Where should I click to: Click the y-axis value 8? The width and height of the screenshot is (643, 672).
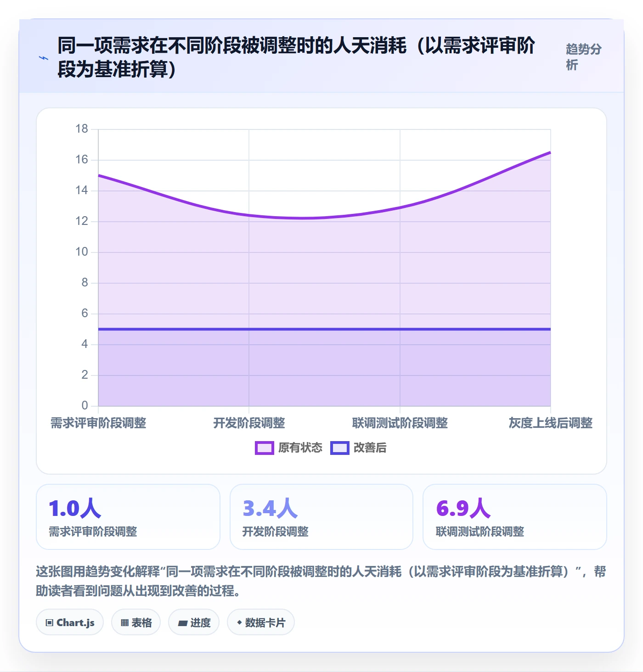[x=85, y=283]
